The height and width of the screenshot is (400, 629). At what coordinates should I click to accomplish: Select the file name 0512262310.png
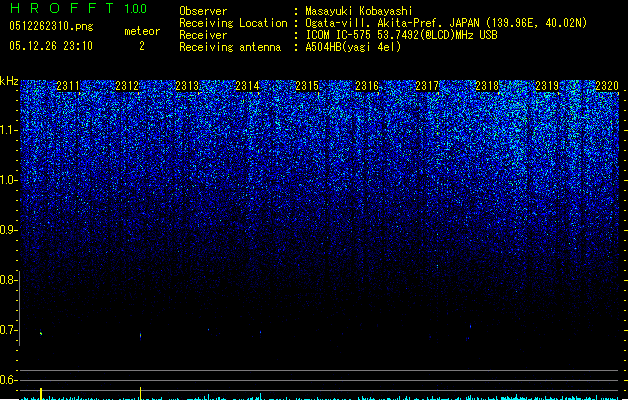point(51,26)
